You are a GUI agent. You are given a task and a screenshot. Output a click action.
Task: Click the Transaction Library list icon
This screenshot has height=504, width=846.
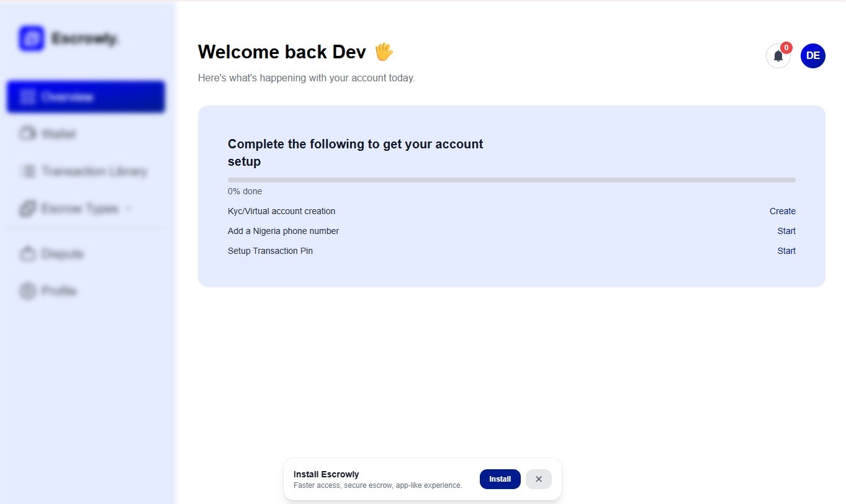[x=28, y=171]
